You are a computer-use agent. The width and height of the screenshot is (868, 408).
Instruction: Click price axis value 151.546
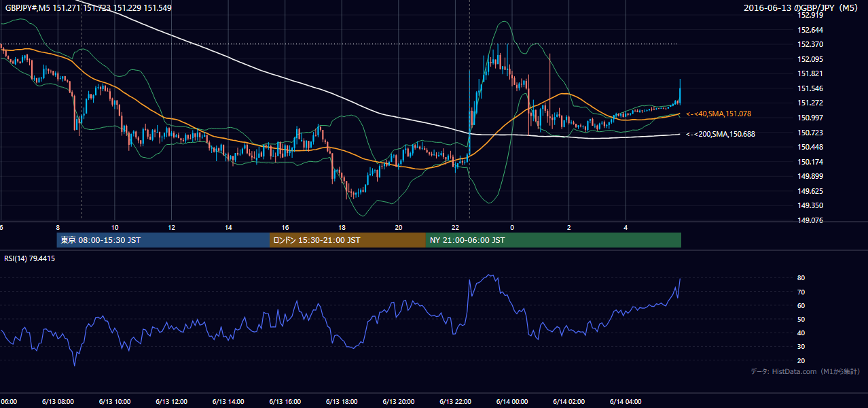pyautogui.click(x=810, y=88)
